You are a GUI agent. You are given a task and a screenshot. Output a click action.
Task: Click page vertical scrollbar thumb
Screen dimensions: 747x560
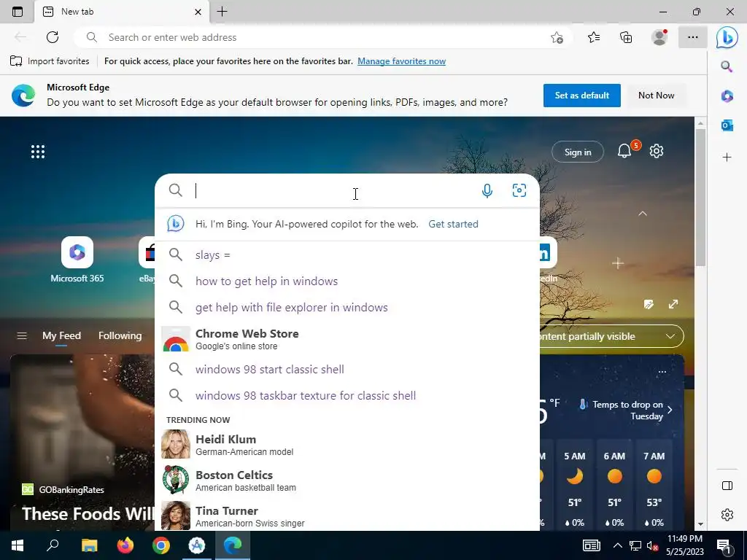coord(700,197)
